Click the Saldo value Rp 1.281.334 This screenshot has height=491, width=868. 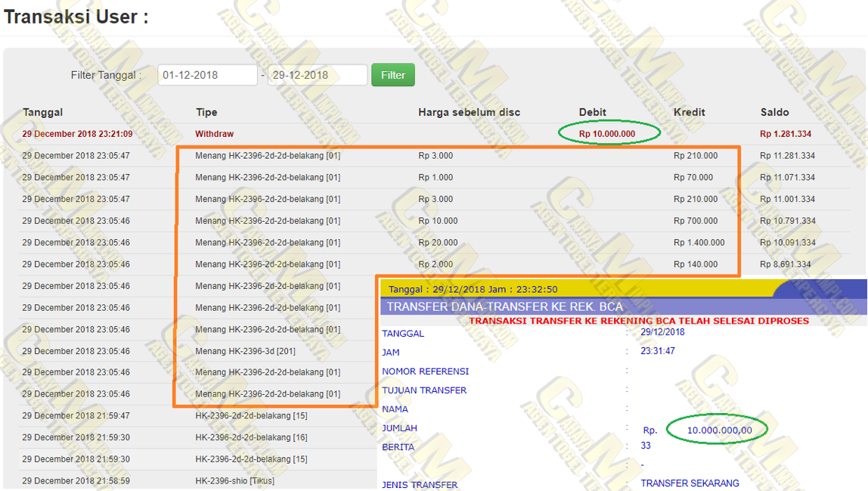786,134
